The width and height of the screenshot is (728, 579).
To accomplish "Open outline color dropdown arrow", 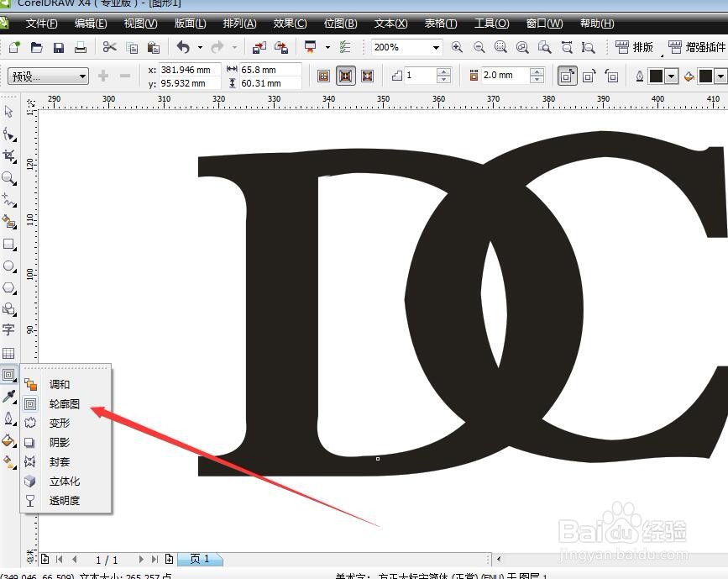I will (x=672, y=76).
